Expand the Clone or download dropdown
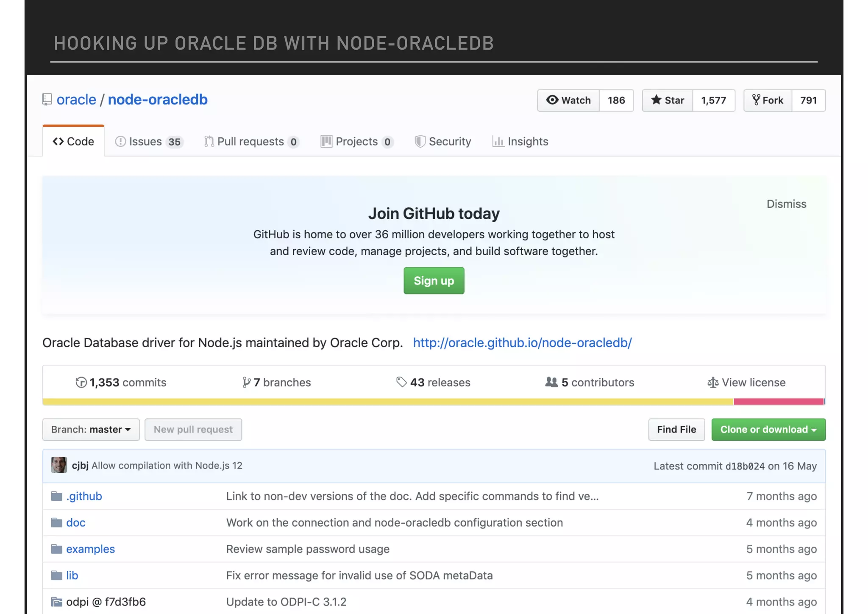868x614 pixels. pos(768,430)
